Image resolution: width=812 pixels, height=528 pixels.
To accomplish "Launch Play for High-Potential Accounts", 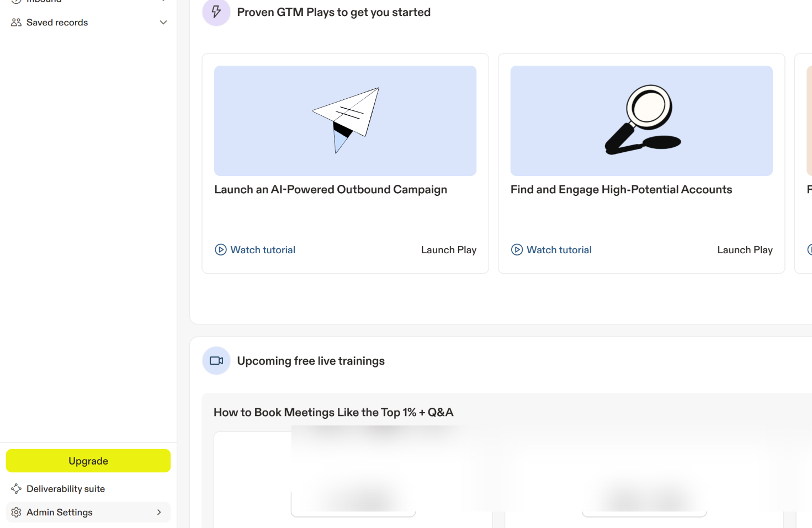I will click(745, 250).
